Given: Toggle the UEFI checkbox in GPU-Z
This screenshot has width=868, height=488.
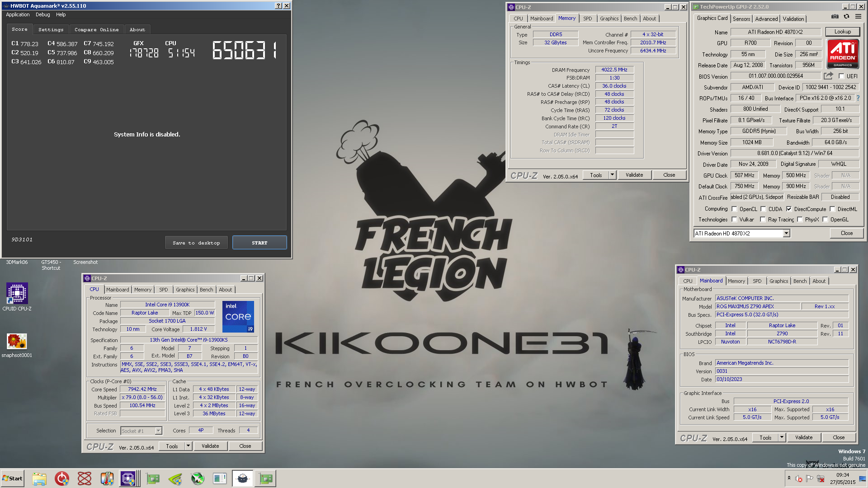Looking at the screenshot, I should coord(841,76).
